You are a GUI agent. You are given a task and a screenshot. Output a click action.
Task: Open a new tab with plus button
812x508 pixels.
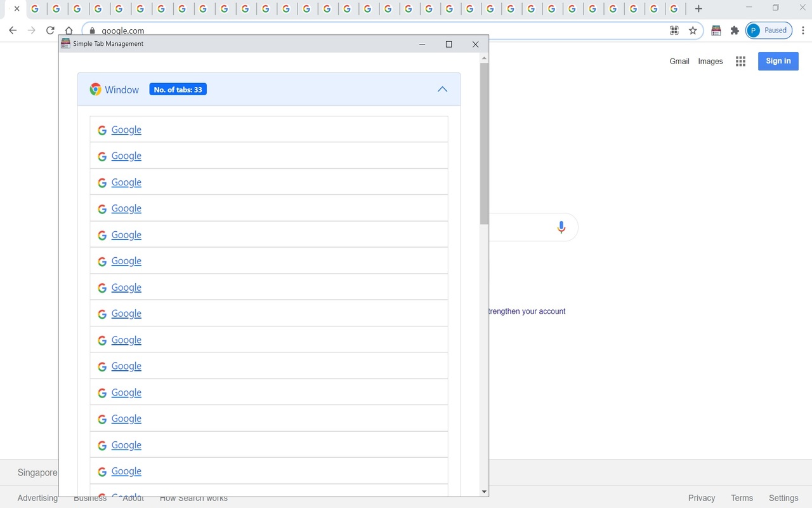click(x=698, y=9)
